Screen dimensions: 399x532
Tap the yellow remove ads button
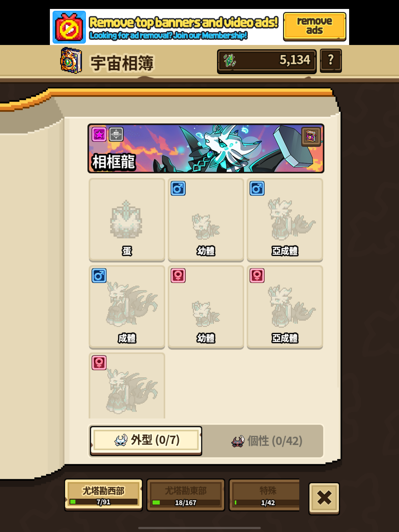point(314,26)
